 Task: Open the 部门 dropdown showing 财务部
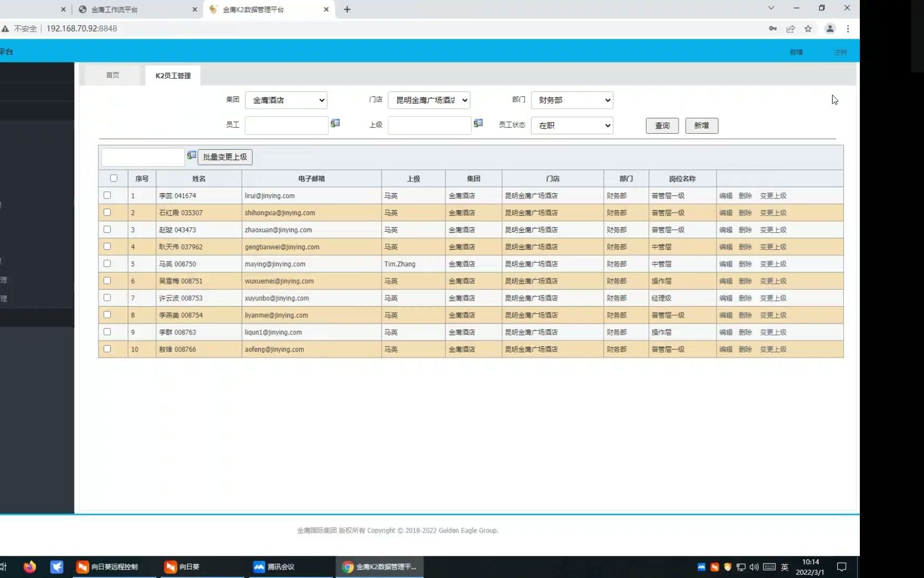click(572, 100)
